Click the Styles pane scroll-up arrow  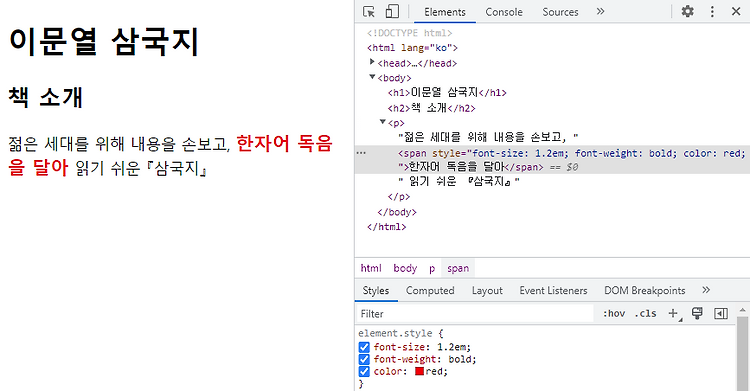742,311
